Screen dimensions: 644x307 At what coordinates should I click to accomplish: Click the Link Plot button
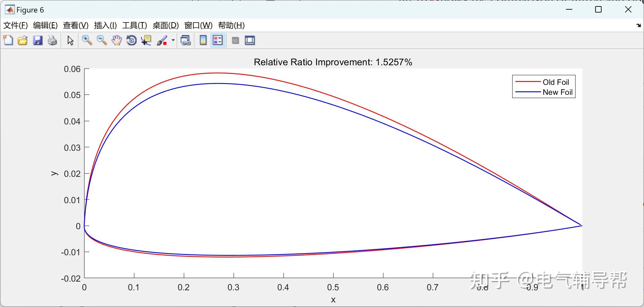[186, 41]
